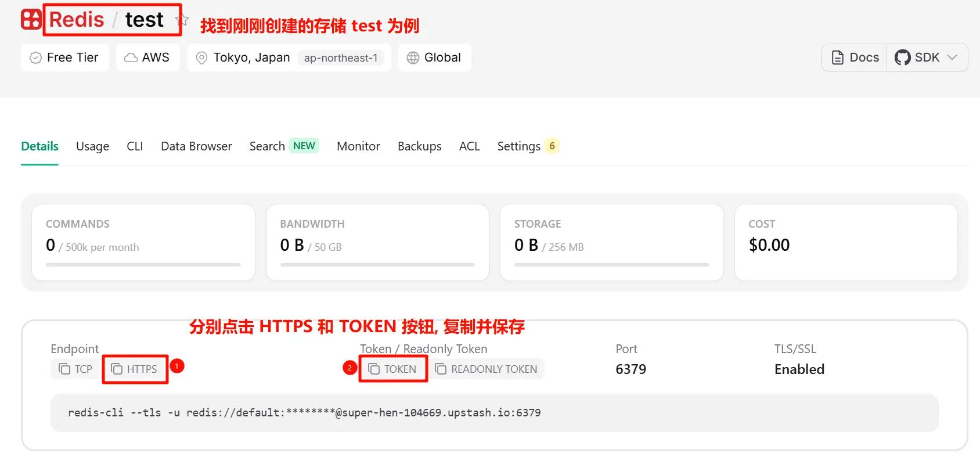Click the redis-cli connection command
Viewport: 980px width, 464px height.
pyautogui.click(x=304, y=413)
